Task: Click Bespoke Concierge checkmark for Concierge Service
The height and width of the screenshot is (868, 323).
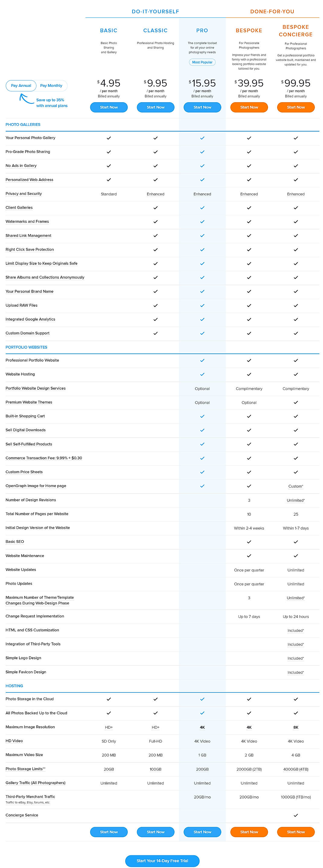Action: [296, 815]
